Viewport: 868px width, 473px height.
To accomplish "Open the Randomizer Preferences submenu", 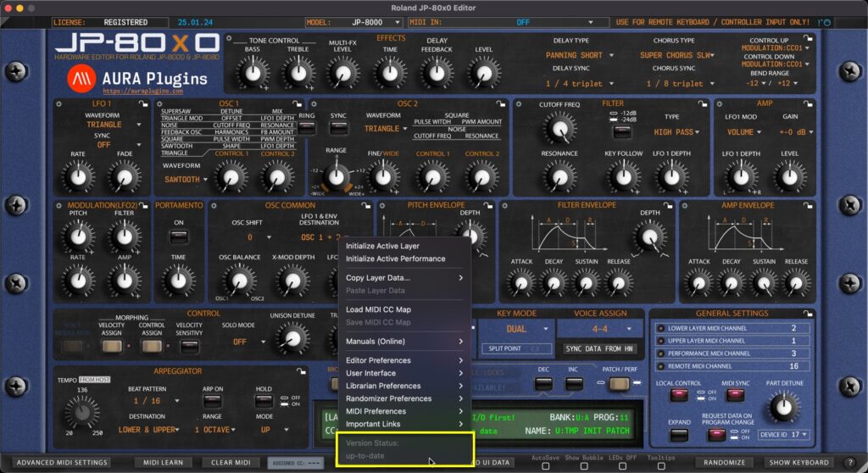I will click(x=404, y=398).
